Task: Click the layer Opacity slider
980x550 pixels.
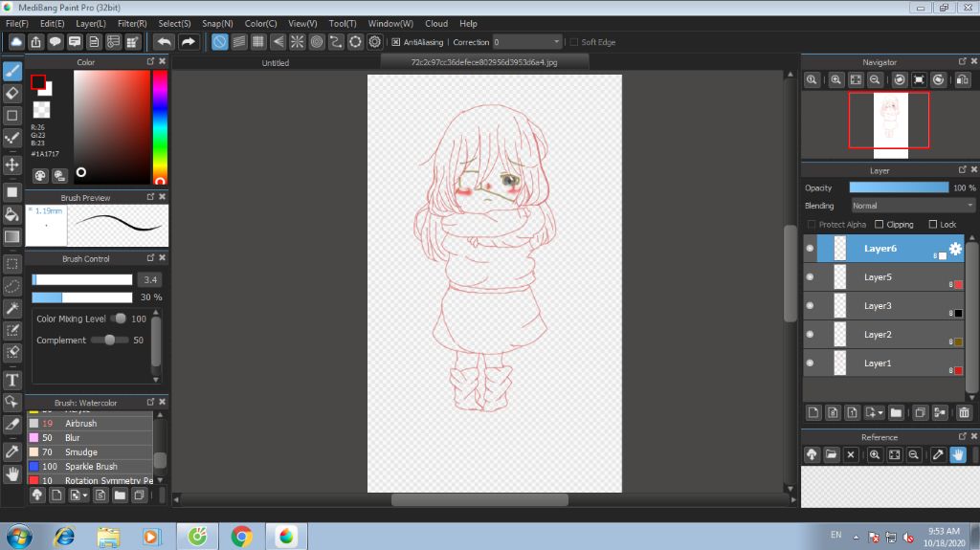Action: tap(898, 187)
